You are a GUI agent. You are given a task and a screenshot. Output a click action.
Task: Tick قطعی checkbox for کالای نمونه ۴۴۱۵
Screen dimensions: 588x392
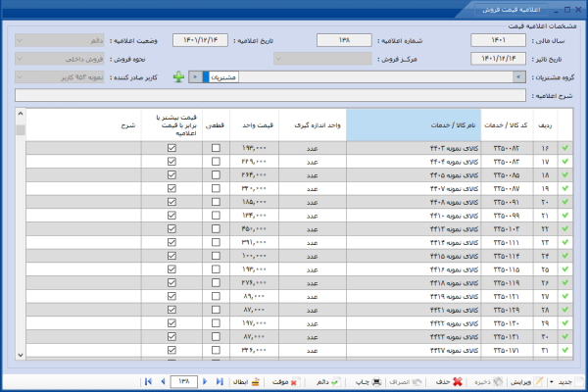pyautogui.click(x=216, y=256)
